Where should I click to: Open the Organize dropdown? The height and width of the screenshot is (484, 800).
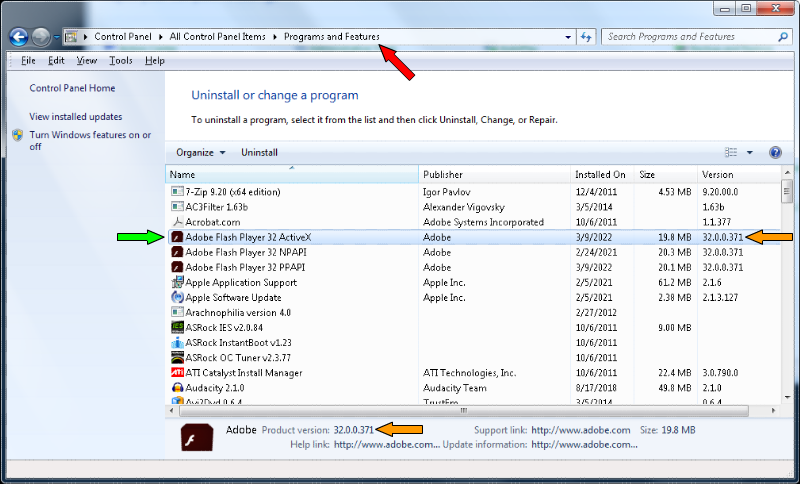[201, 152]
